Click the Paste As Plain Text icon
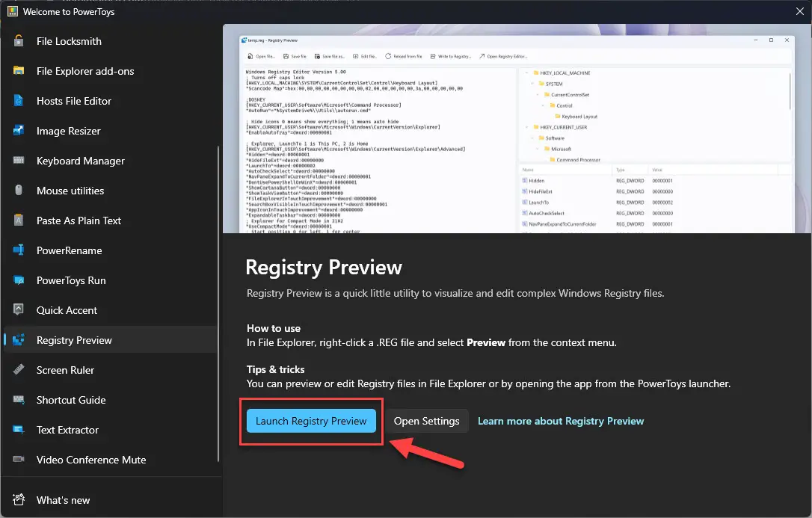The image size is (812, 518). (19, 221)
